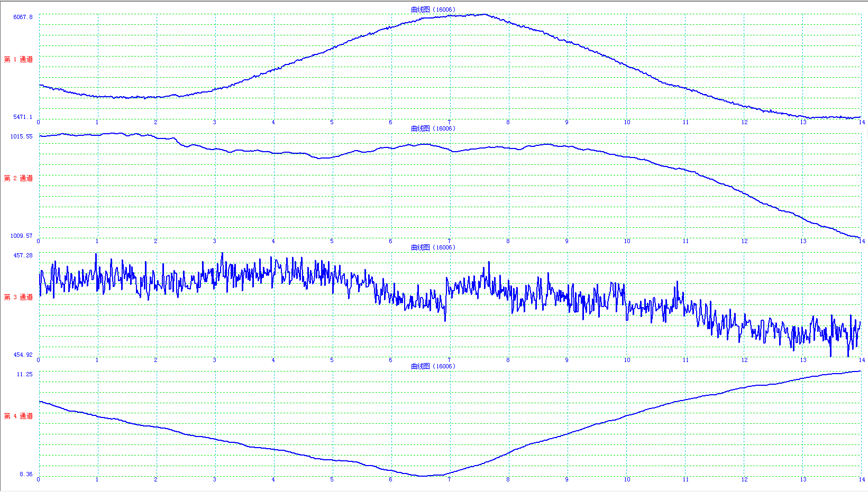Click channel 3 maximum value 457.28
This screenshot has height=492, width=868.
tap(23, 255)
